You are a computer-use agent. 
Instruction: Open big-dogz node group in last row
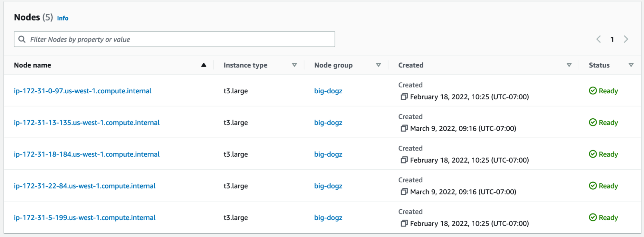point(328,218)
